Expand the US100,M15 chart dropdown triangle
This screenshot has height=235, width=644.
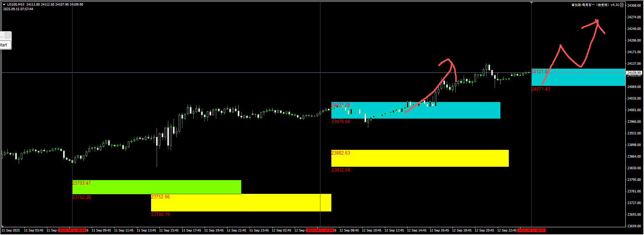4,5
